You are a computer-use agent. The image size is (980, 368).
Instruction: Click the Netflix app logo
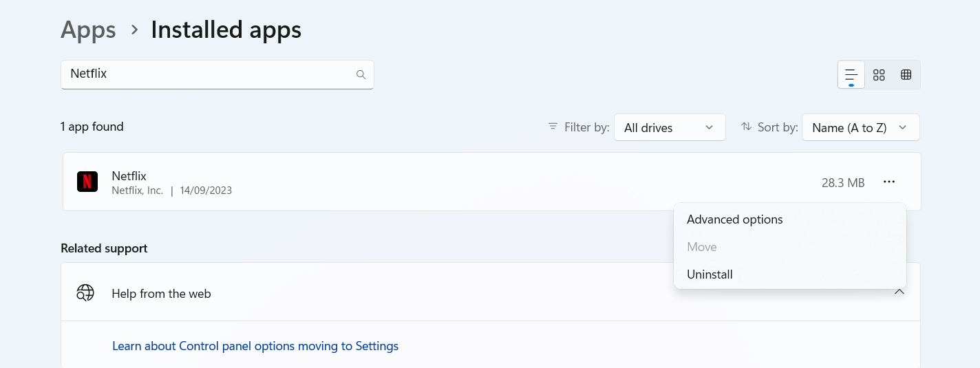(87, 182)
